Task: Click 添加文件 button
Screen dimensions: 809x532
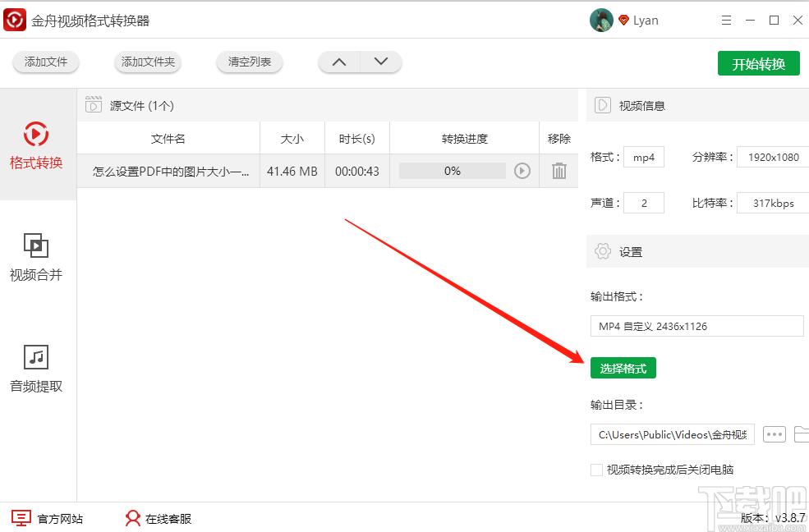Action: pos(46,62)
